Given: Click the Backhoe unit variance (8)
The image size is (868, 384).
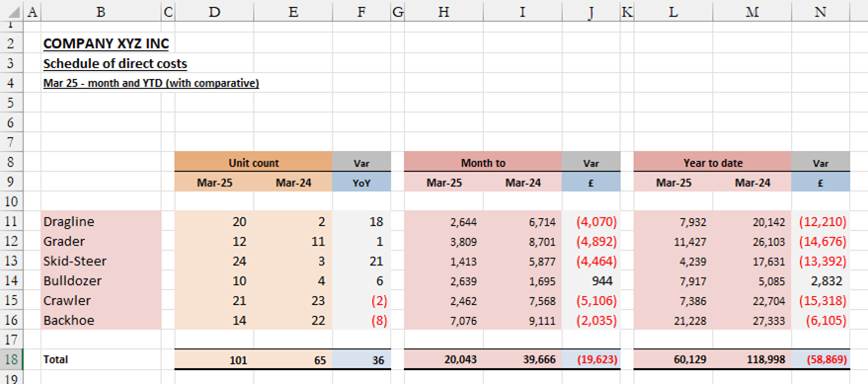Looking at the screenshot, I should coord(361,321).
